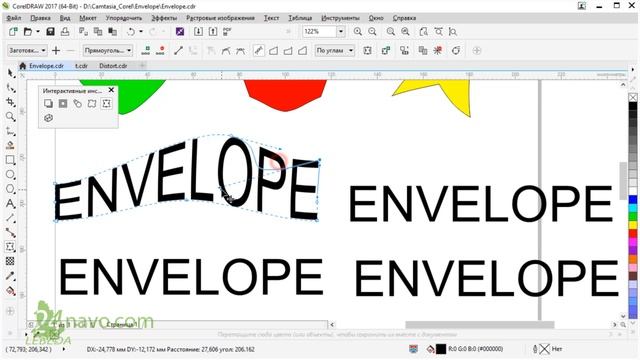Choose Drop Shadow in interactive tools flyout
640x360 pixels.
tap(48, 104)
